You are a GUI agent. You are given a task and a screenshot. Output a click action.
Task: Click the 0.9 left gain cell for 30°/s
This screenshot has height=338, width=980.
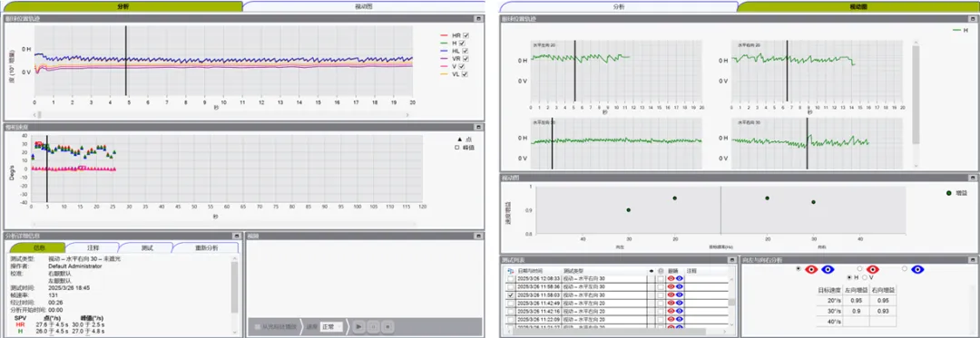coord(856,311)
